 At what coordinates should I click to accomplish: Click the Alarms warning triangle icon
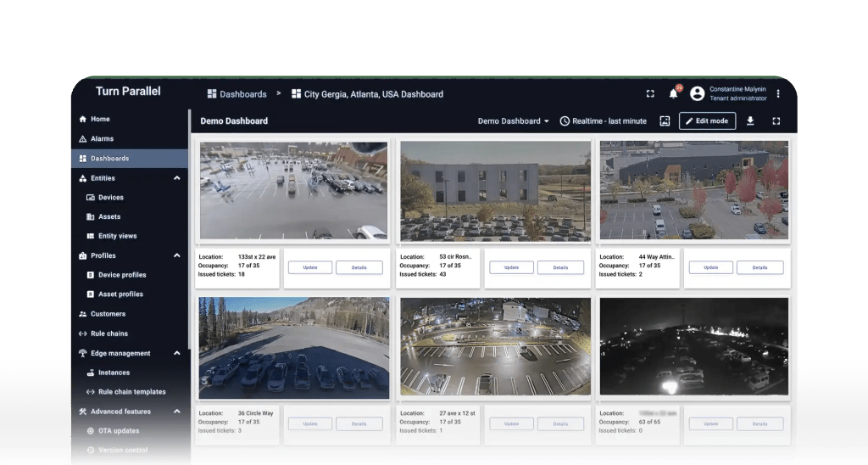(83, 138)
